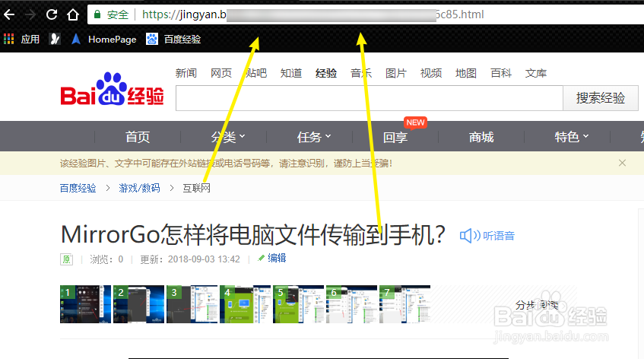The height and width of the screenshot is (359, 644).
Task: Click 游戏/数码 breadcrumb link
Action: 139,188
